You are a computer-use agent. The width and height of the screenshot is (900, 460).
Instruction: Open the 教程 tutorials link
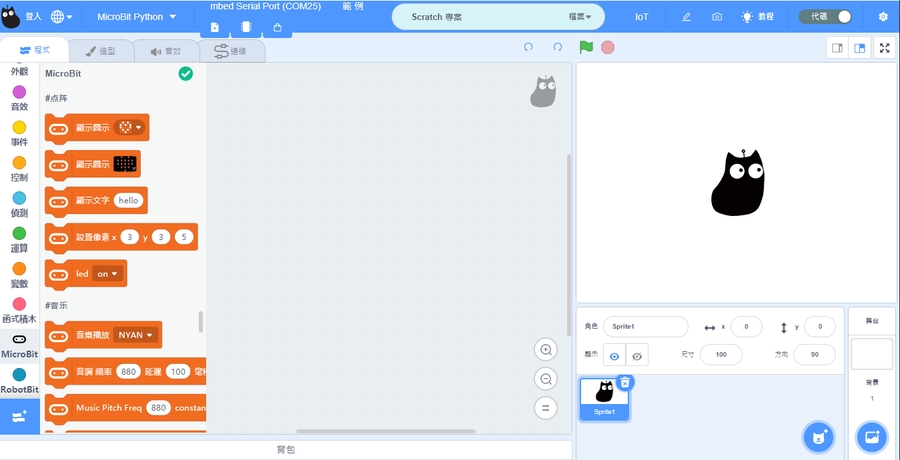(758, 17)
